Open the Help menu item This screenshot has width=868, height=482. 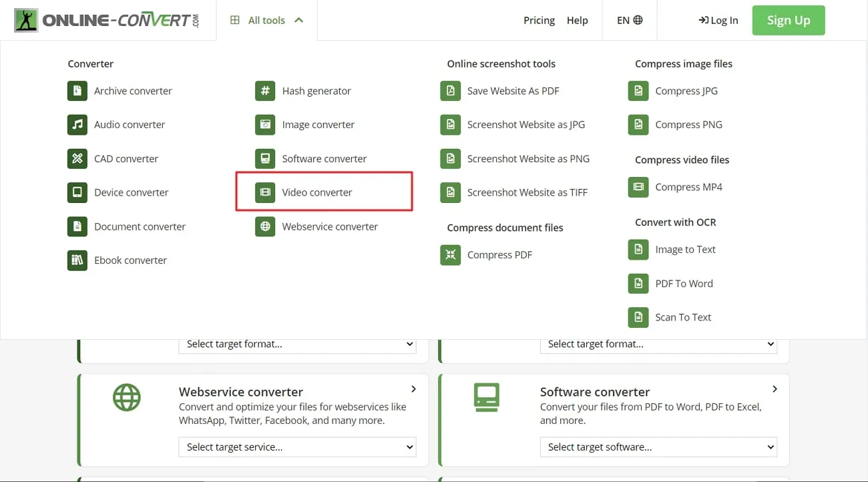click(577, 20)
